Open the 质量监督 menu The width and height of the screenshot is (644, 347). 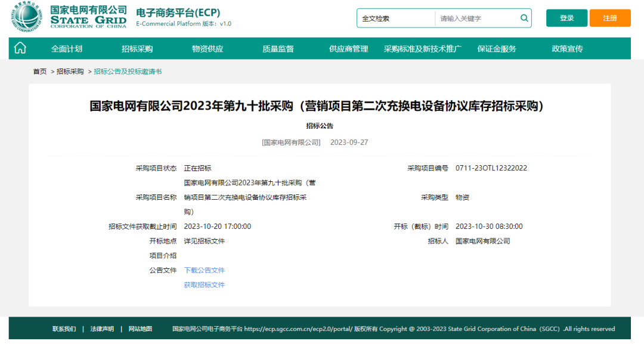(x=278, y=49)
